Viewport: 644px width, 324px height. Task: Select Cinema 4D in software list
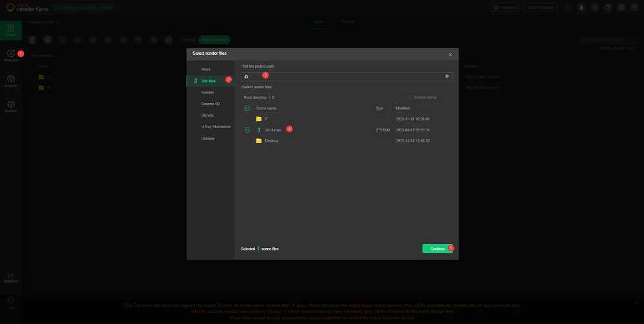(x=211, y=104)
